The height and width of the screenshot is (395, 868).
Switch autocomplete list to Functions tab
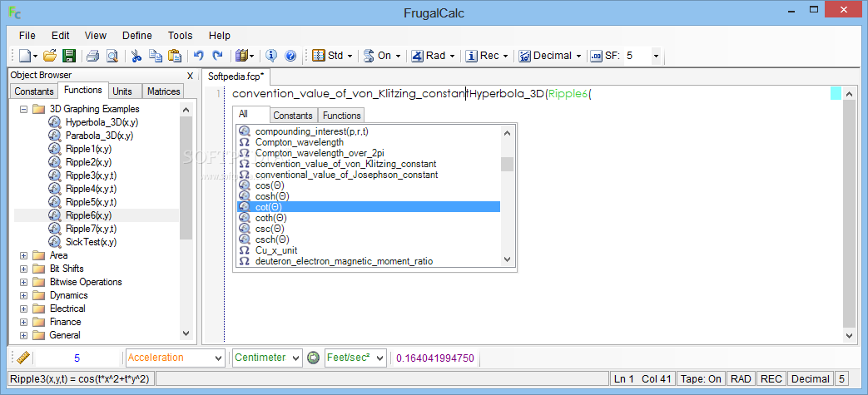pyautogui.click(x=341, y=116)
